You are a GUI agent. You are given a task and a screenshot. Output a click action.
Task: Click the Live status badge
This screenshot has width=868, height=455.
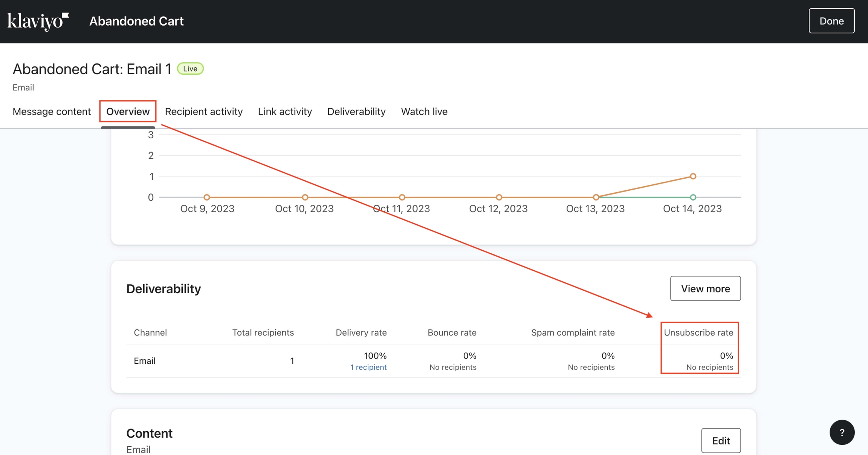(190, 68)
